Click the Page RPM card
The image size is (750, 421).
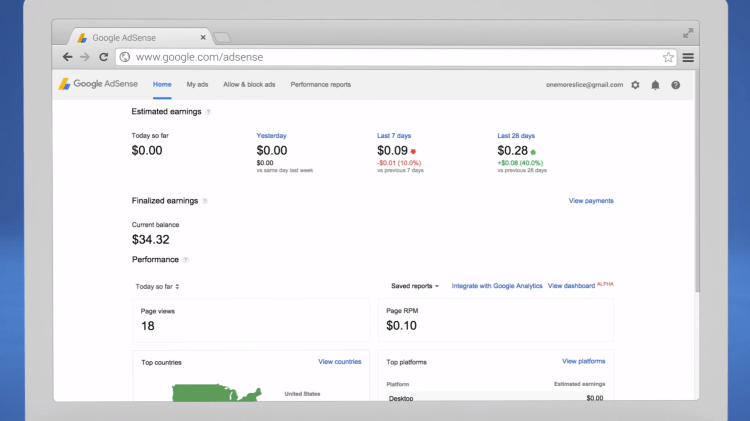(496, 320)
